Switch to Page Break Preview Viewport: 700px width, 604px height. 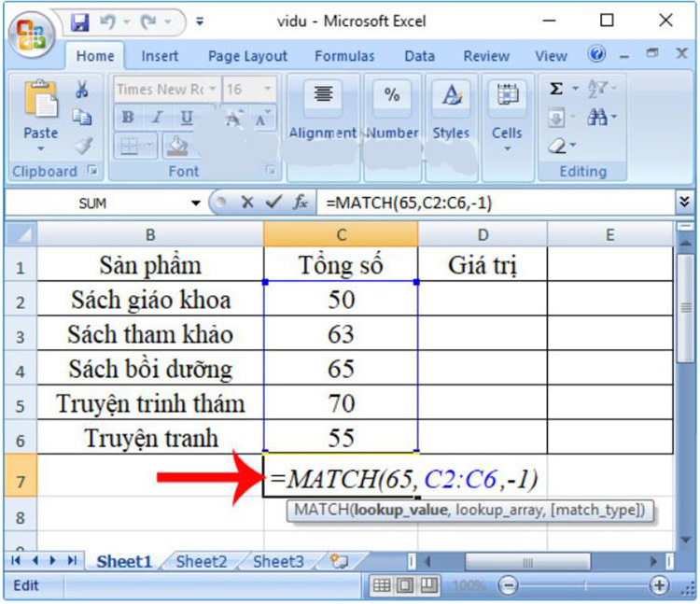pos(428,585)
